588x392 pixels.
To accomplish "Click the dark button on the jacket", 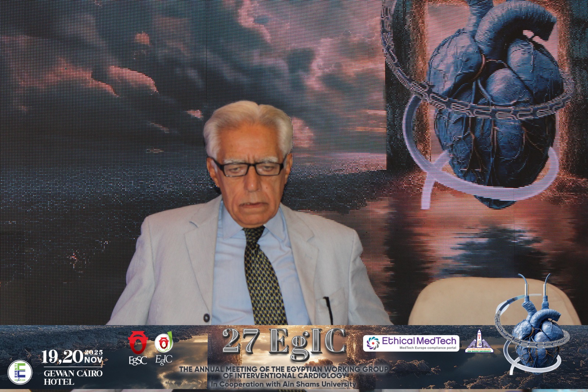I will point(207,317).
